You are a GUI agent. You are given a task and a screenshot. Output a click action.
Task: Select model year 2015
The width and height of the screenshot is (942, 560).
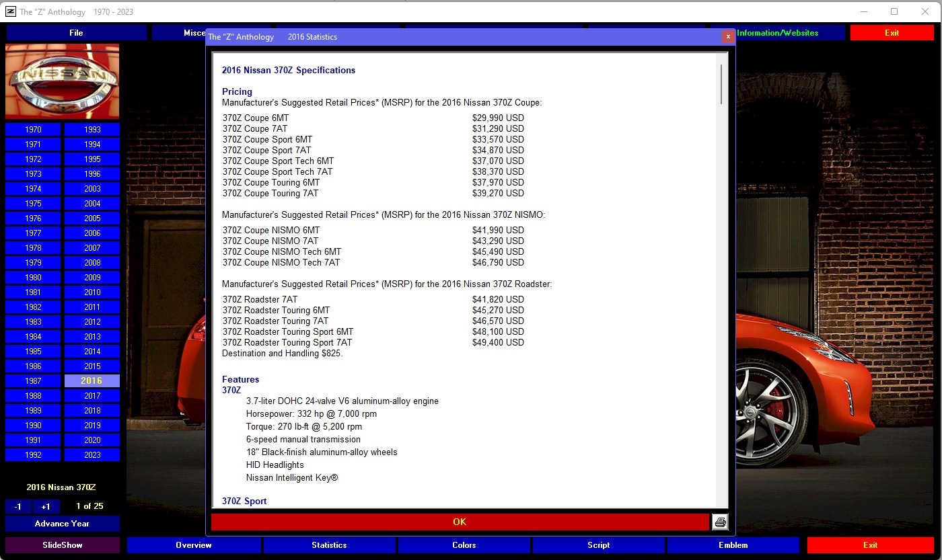click(x=92, y=366)
